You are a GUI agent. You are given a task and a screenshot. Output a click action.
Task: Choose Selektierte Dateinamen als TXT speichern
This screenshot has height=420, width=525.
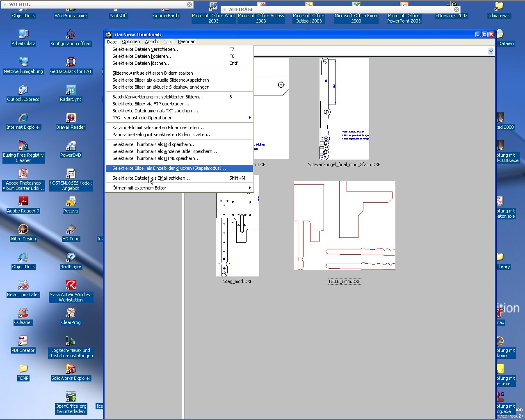(x=180, y=111)
